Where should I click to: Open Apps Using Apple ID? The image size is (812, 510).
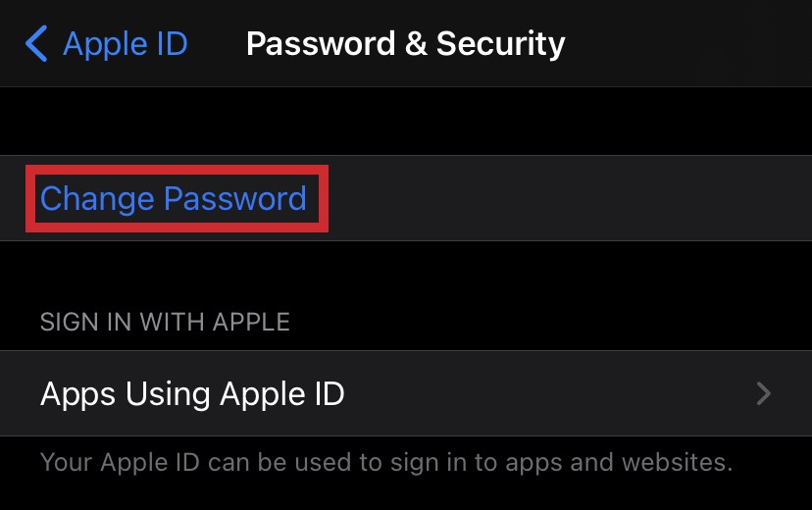(x=193, y=394)
